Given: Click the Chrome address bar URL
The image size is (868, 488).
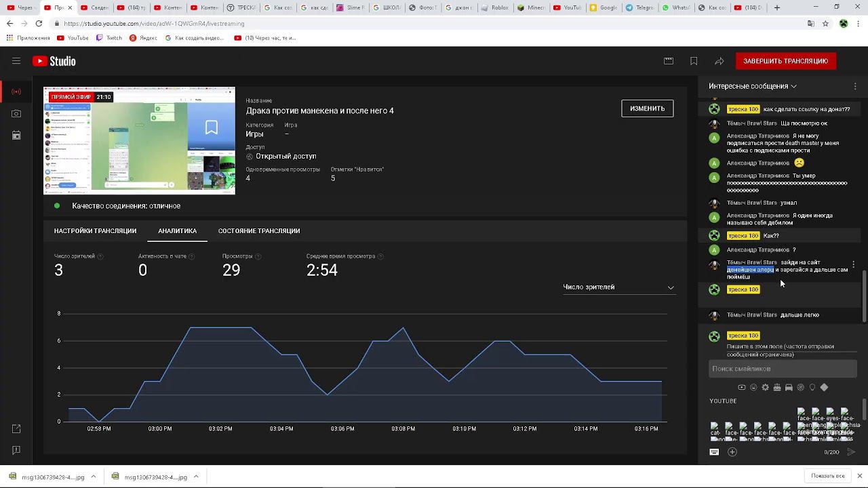Looking at the screenshot, I should [x=155, y=23].
